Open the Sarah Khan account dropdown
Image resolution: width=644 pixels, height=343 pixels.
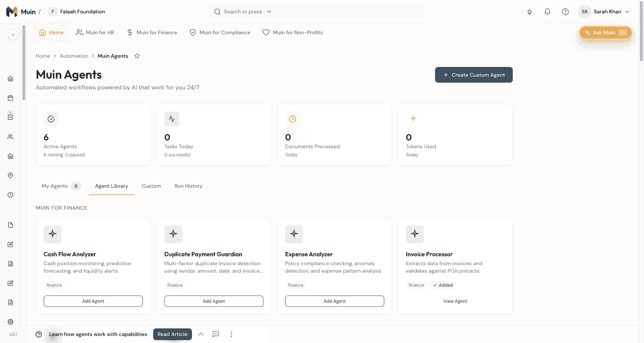pos(605,12)
